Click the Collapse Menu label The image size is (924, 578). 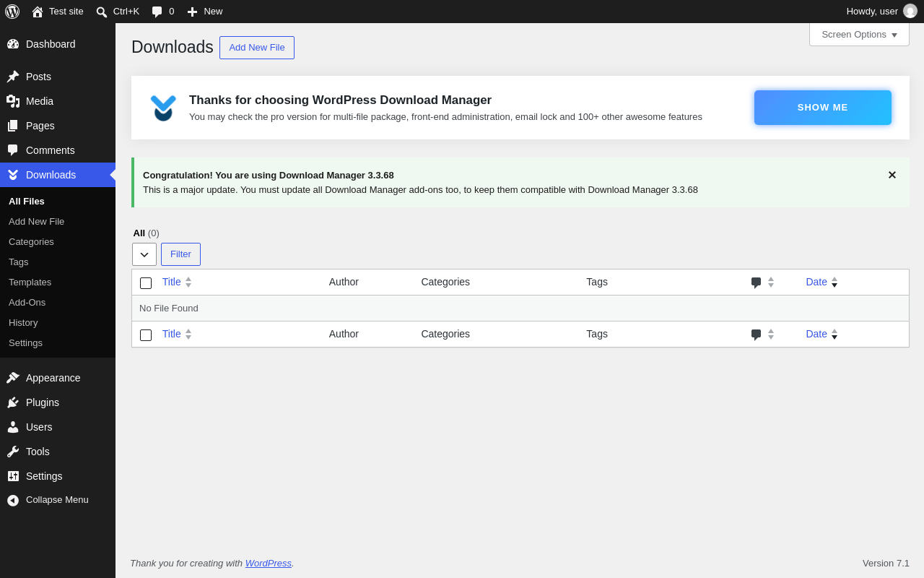pyautogui.click(x=57, y=500)
